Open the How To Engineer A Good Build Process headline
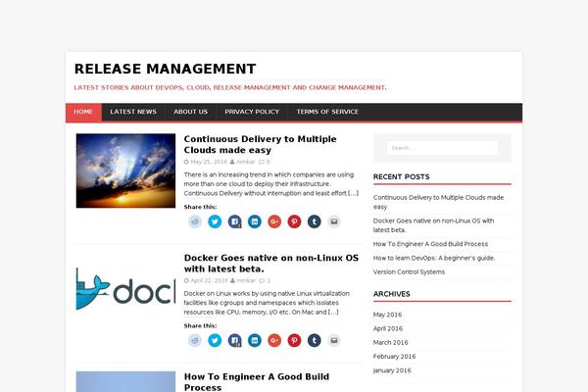 click(x=257, y=382)
